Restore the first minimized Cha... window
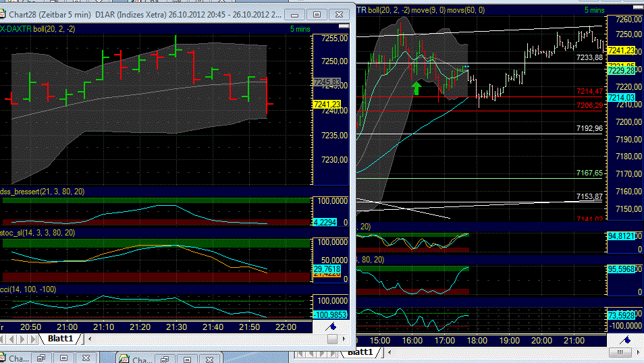This screenshot has height=363, width=644. tap(41, 358)
